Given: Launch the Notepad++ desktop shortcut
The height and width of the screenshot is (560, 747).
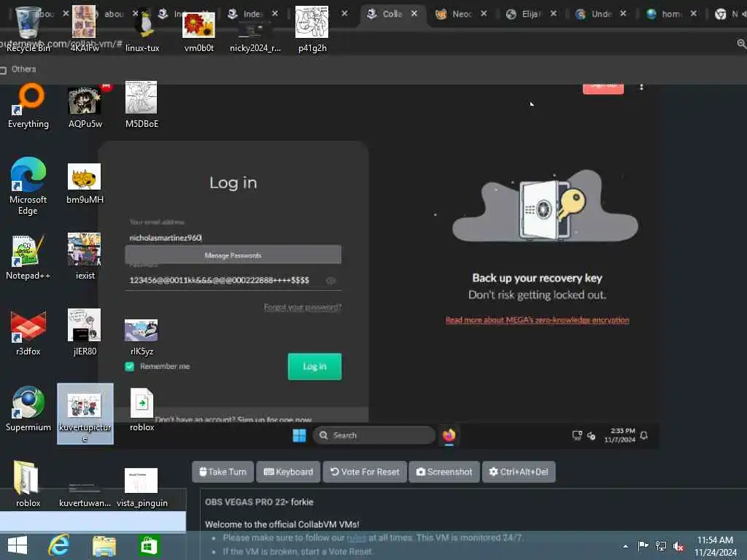Looking at the screenshot, I should 28,257.
